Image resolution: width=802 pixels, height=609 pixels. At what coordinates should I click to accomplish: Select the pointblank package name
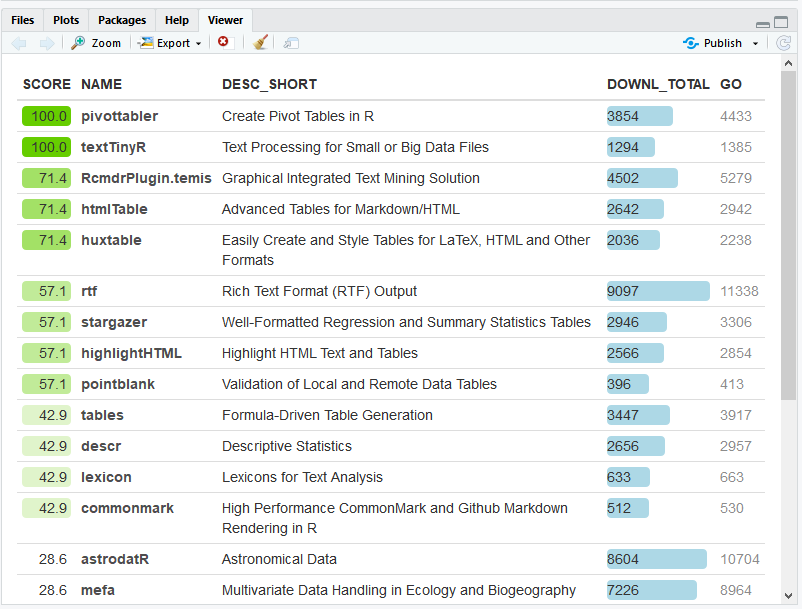[x=118, y=385]
